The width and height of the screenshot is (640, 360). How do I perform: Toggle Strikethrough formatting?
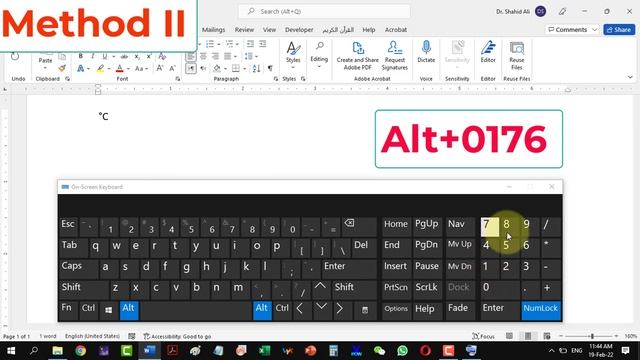tap(124, 56)
